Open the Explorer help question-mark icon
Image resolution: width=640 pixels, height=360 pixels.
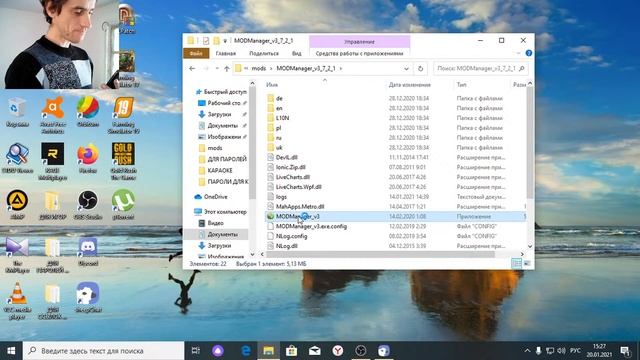tap(529, 53)
